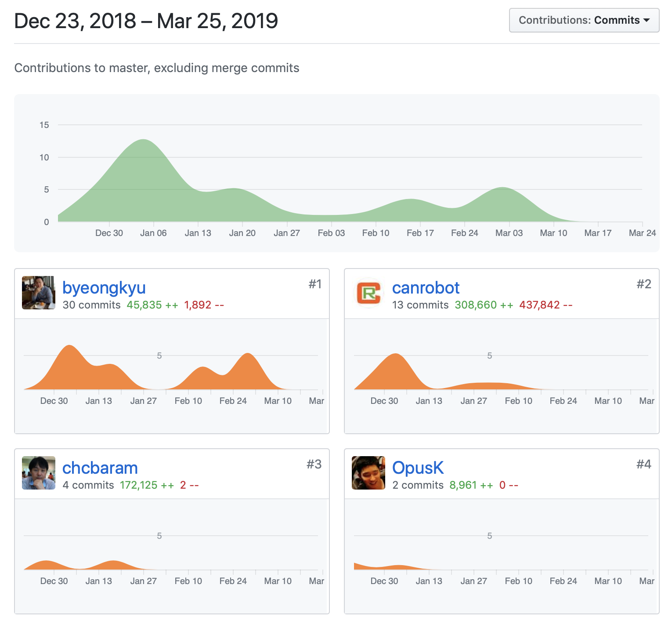Visit the OpusK username link
672x617 pixels.
418,468
